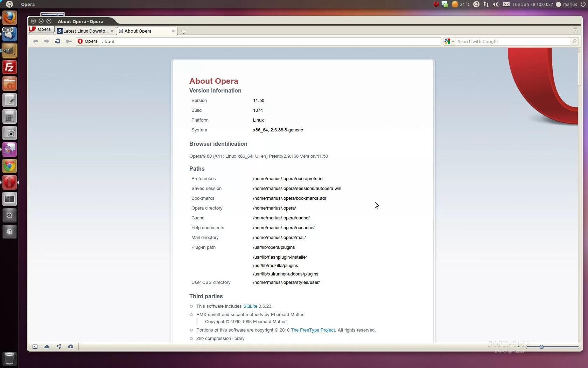This screenshot has width=588, height=368.
Task: Click the Opera site badge in address bar
Action: pos(88,41)
